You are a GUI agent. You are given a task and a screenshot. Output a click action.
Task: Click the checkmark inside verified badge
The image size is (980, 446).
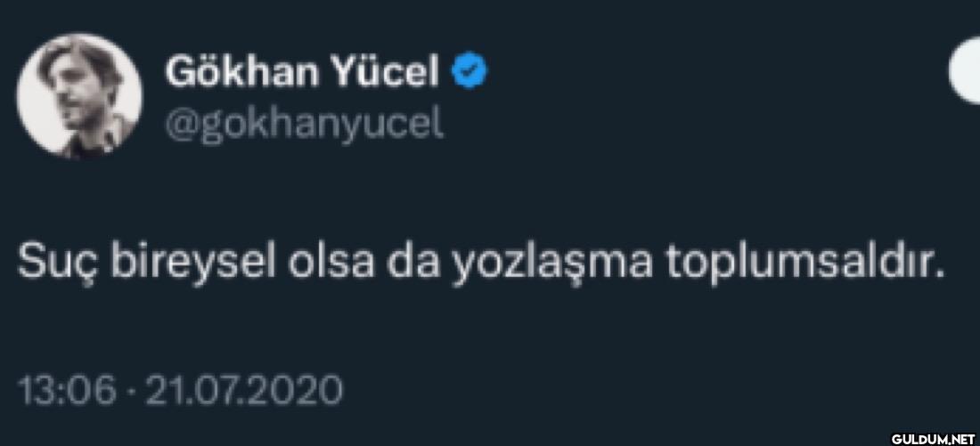pos(469,72)
